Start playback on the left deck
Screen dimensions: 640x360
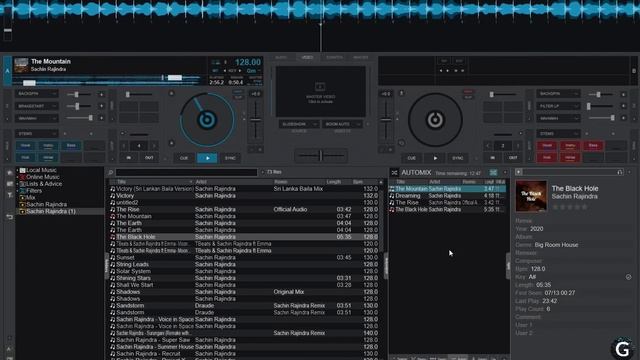[207, 158]
